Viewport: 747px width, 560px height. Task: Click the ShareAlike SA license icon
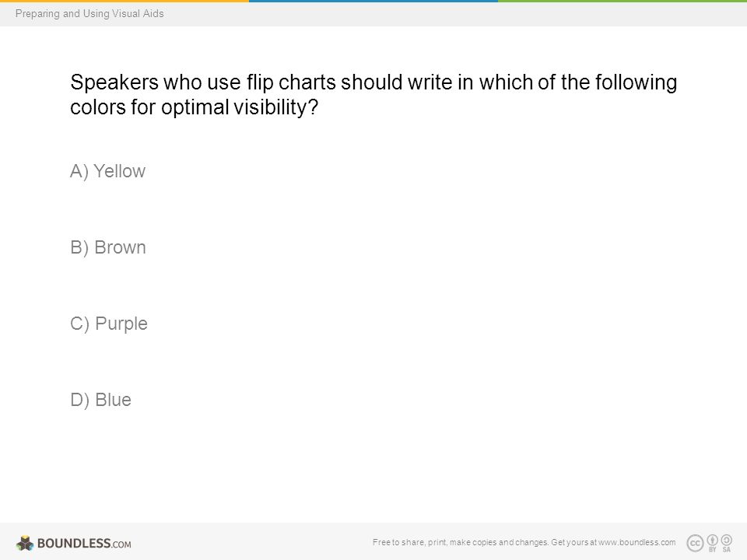pyautogui.click(x=727, y=543)
